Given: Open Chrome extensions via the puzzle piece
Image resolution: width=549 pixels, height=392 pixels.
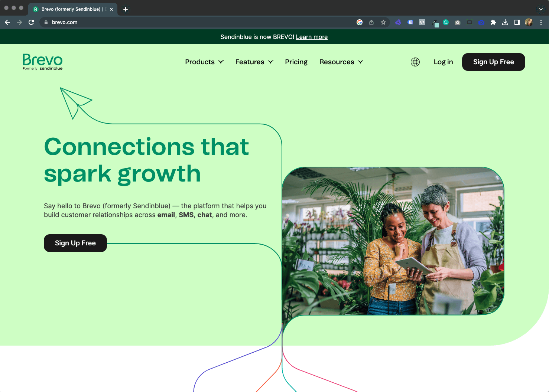Looking at the screenshot, I should click(x=493, y=22).
